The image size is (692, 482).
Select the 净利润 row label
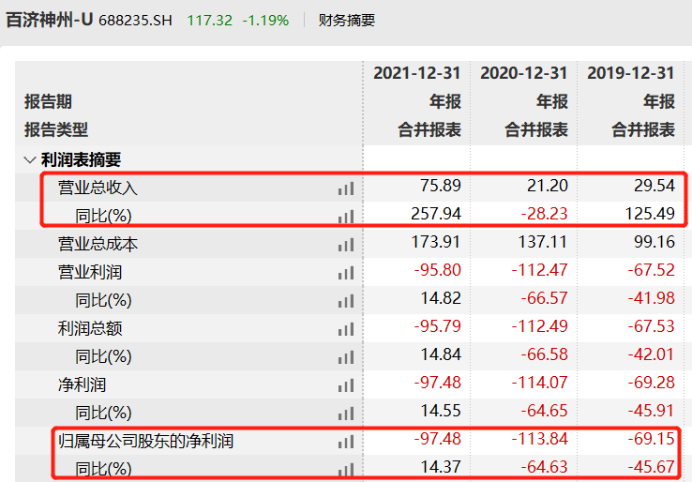(82, 385)
